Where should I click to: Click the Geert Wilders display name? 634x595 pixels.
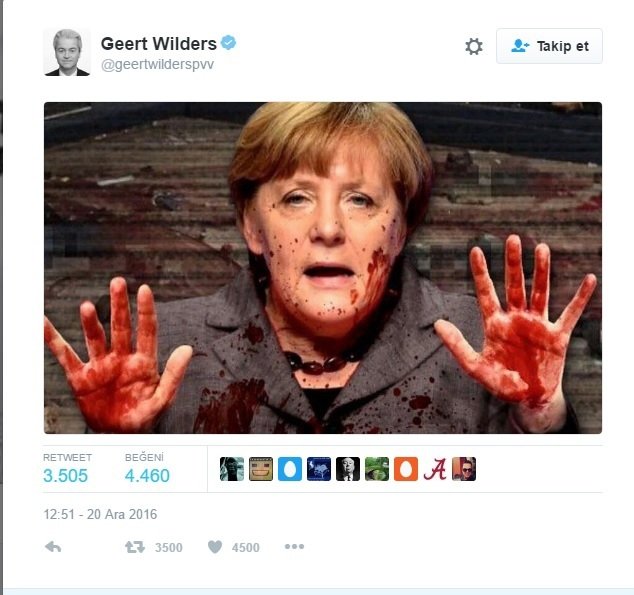point(158,44)
